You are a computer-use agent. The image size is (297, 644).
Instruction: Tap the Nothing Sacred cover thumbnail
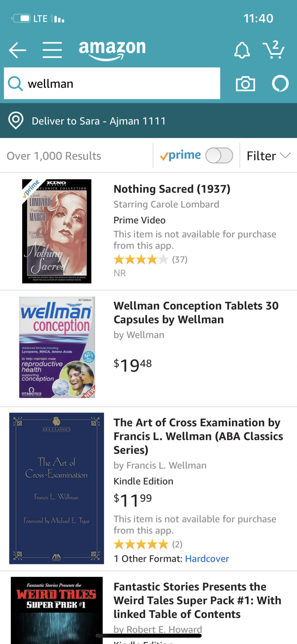[57, 231]
